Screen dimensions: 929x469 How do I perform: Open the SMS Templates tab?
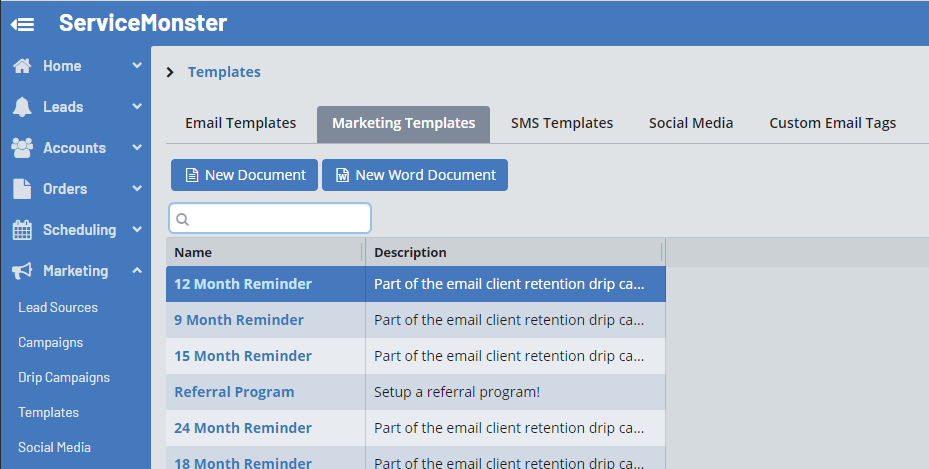[x=561, y=123]
